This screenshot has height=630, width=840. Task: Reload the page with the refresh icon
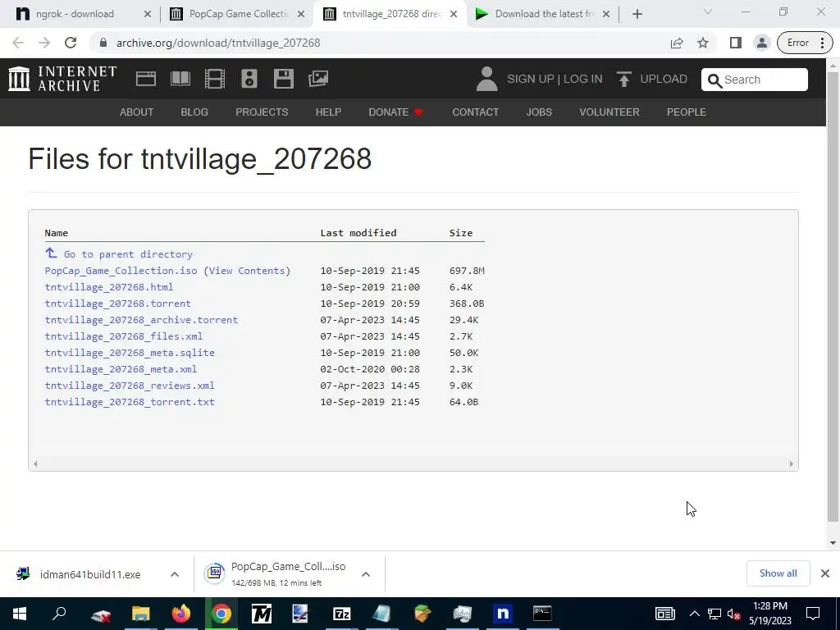point(71,43)
